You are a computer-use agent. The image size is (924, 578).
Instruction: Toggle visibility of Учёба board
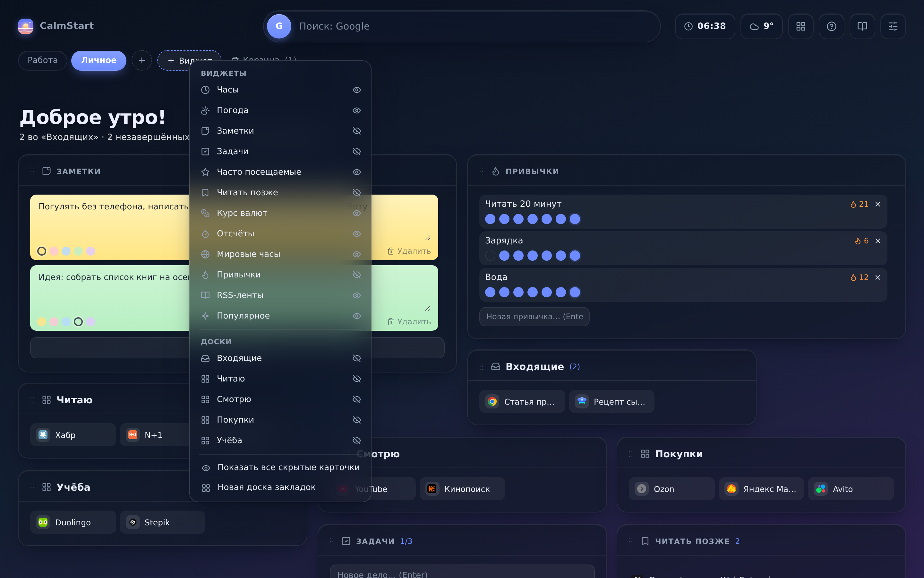coord(357,440)
